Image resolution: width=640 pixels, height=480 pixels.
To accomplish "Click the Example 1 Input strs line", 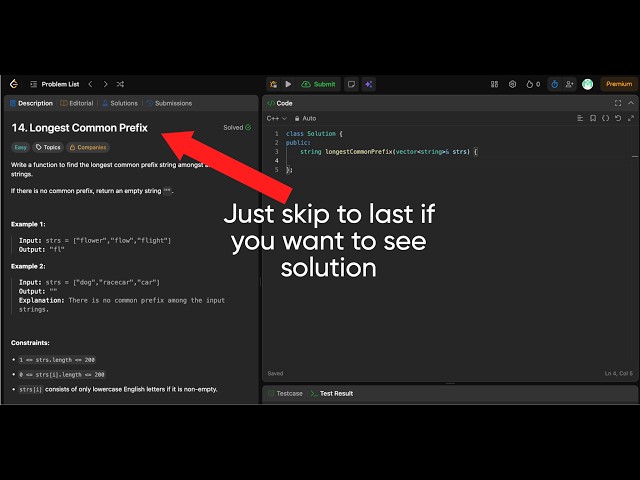I will (x=95, y=240).
